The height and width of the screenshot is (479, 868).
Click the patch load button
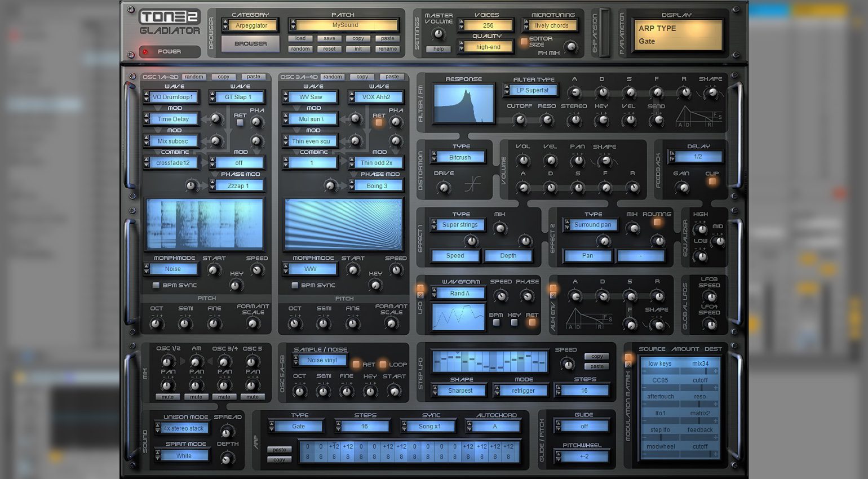tap(300, 38)
